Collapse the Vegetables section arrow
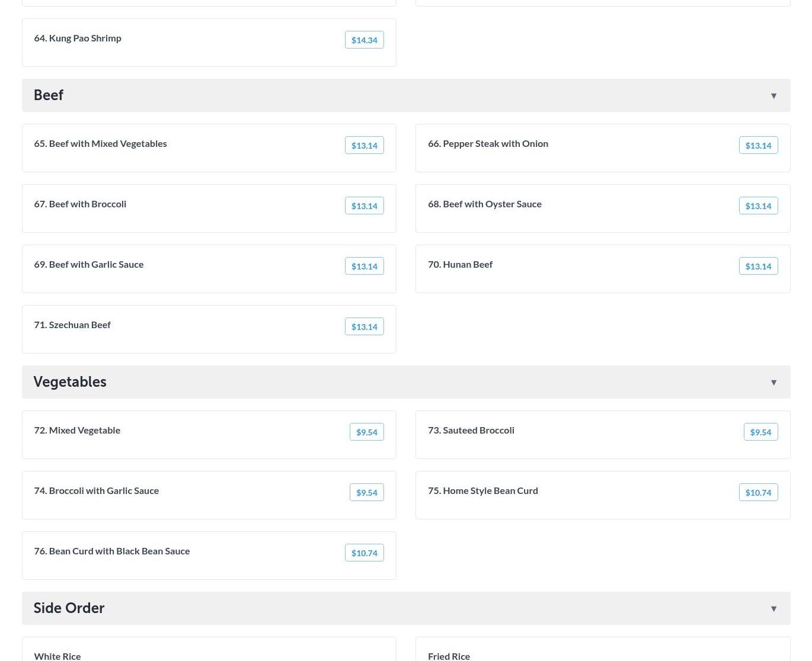The image size is (812, 661). point(773,383)
